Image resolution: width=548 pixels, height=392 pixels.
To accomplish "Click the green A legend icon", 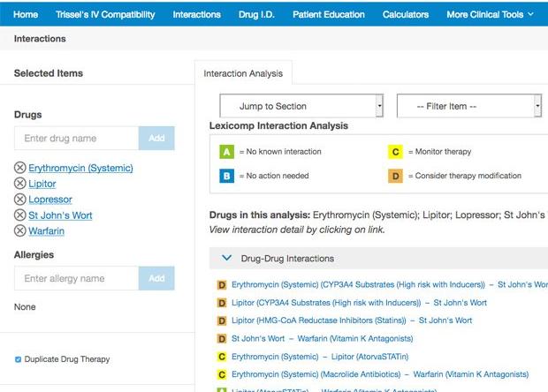I will (227, 152).
